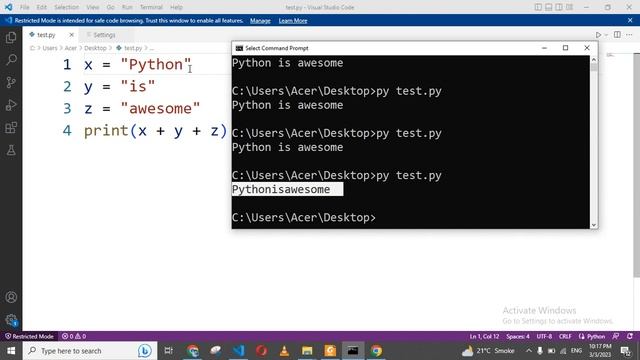640x360 pixels.
Task: Open the Terminal menu
Action: (151, 7)
